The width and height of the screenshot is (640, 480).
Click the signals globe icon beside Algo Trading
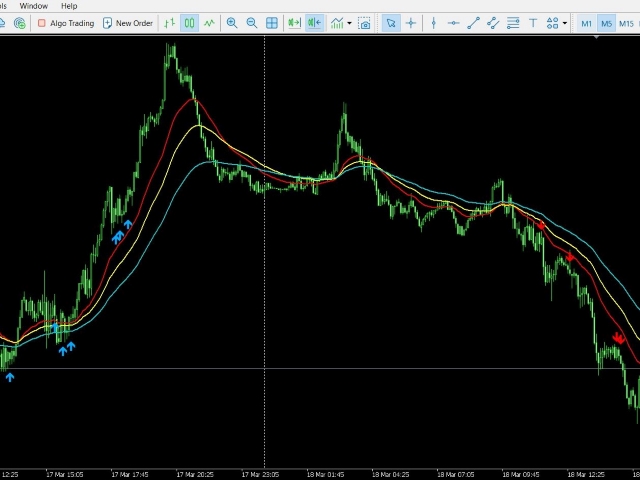pos(20,23)
